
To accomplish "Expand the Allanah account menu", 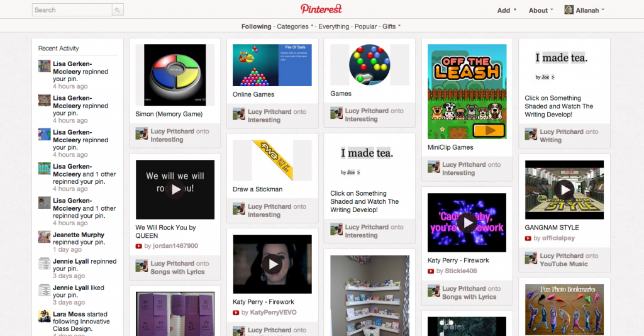I will (x=590, y=10).
